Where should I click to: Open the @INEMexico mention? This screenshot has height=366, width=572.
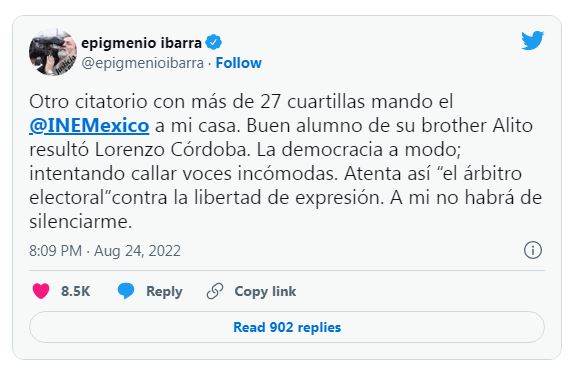[x=89, y=126]
